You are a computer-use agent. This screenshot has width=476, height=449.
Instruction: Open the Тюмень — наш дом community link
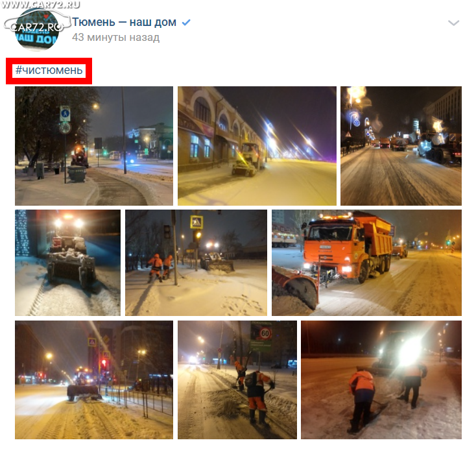[x=124, y=22]
